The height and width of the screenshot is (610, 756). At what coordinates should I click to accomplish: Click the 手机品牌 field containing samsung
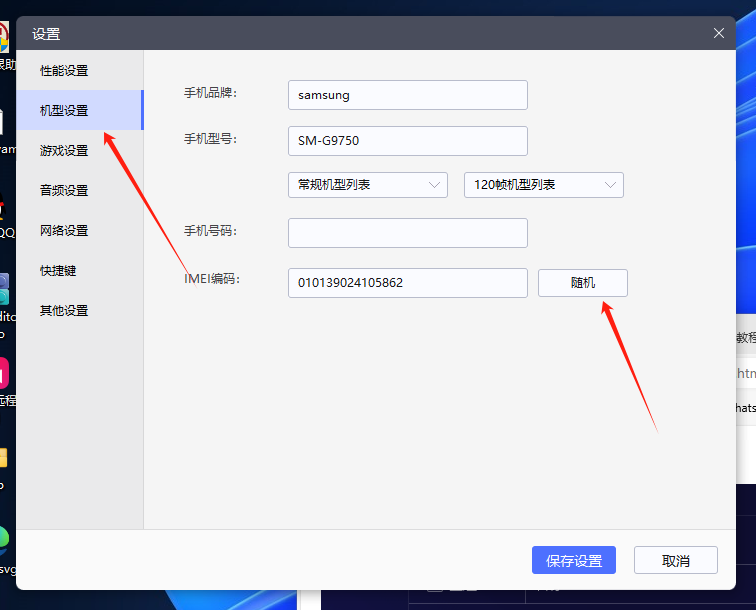coord(407,95)
